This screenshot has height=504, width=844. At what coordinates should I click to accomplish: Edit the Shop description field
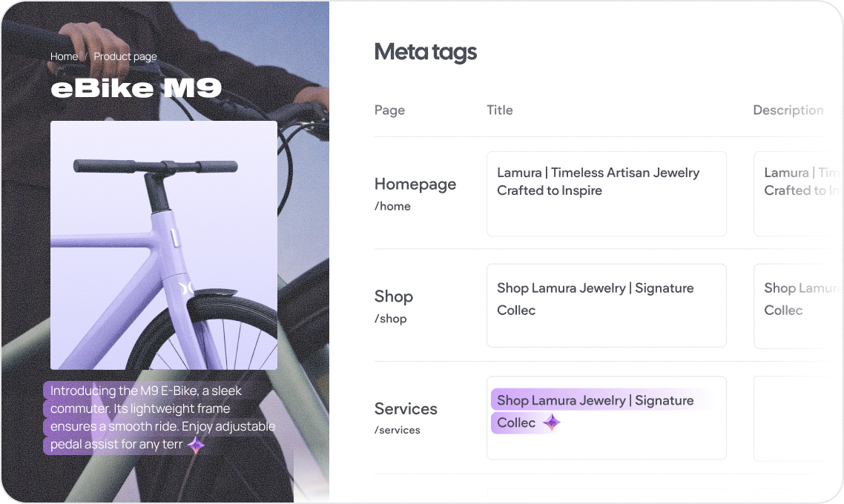click(797, 305)
